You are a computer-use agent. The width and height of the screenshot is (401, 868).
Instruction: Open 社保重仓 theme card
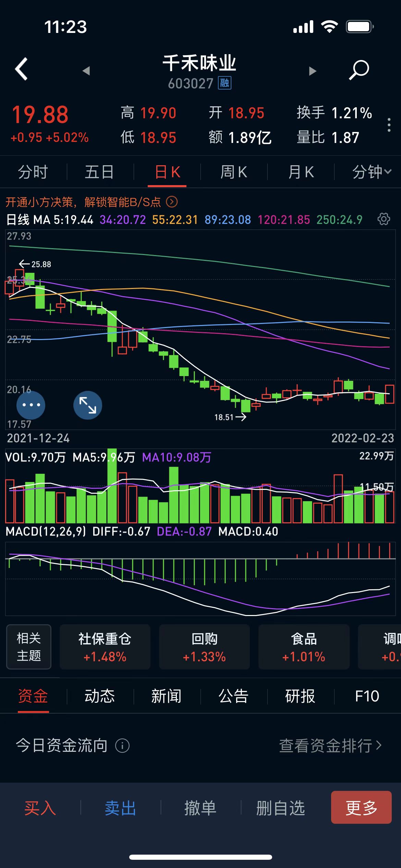pyautogui.click(x=105, y=647)
